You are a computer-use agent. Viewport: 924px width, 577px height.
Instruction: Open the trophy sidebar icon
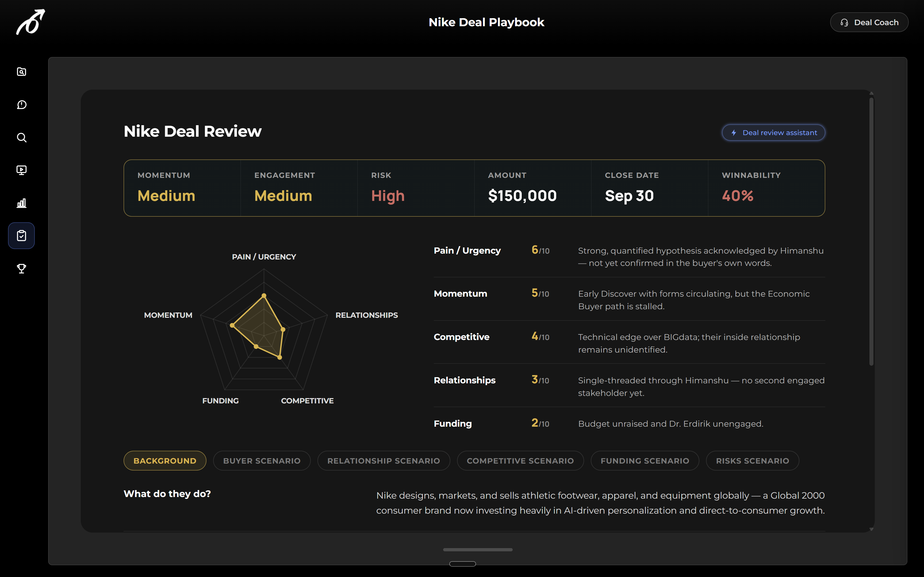(22, 269)
